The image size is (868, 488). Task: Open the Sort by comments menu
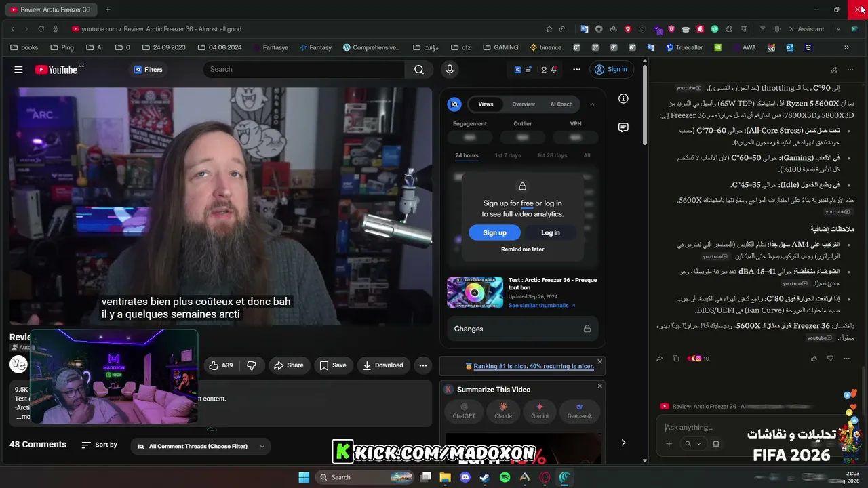click(x=99, y=445)
